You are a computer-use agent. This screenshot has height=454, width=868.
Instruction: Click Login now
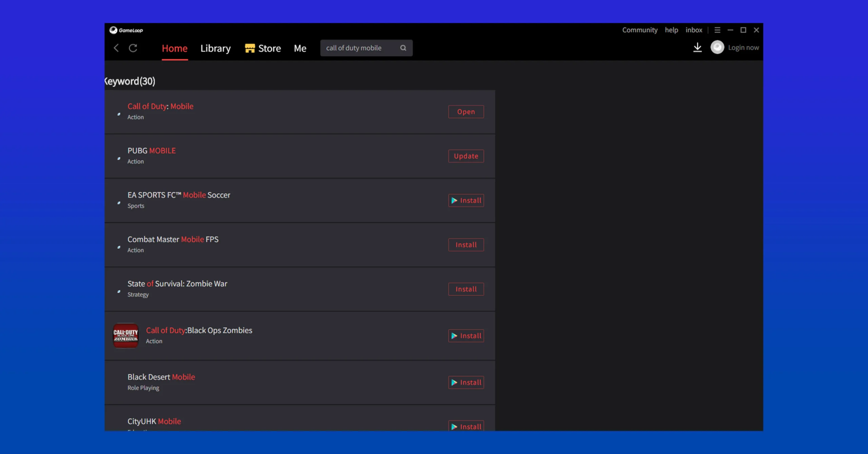click(744, 48)
